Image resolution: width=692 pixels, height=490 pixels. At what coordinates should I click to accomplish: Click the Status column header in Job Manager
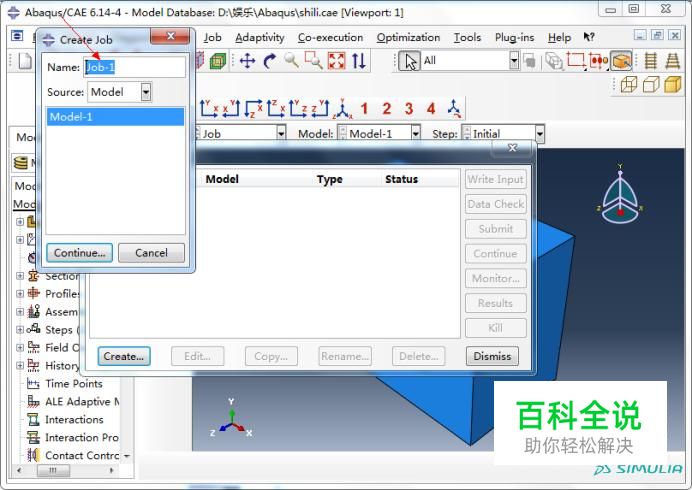coord(401,179)
